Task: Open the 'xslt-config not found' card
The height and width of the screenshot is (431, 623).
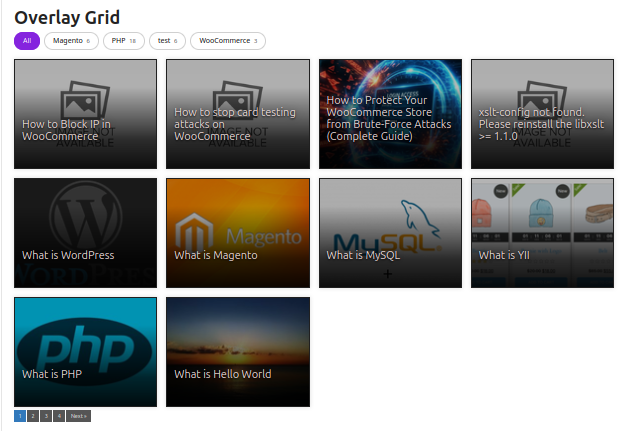Action: tap(542, 114)
